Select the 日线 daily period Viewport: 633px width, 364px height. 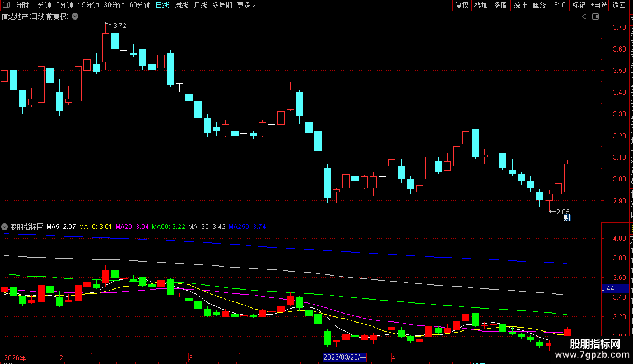[162, 5]
